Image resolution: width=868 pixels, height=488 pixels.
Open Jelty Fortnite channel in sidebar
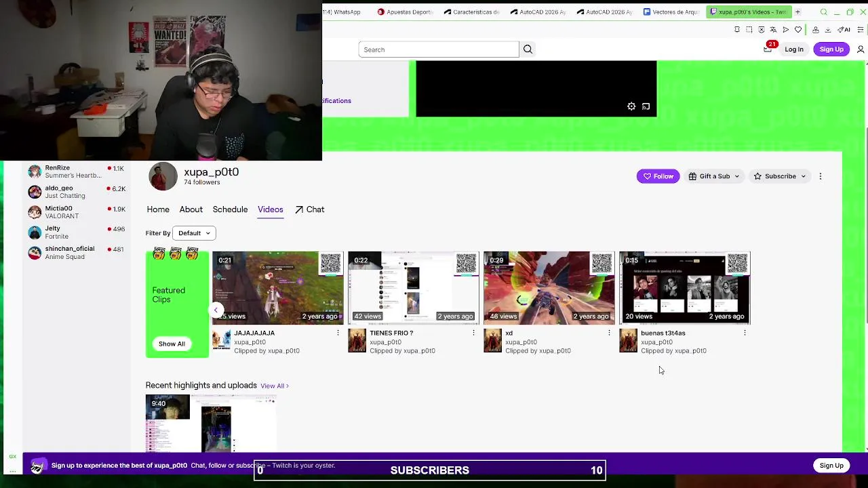76,232
